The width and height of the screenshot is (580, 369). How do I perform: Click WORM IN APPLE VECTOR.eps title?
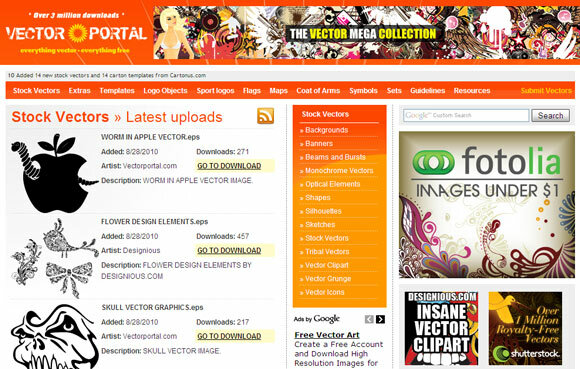pos(150,137)
